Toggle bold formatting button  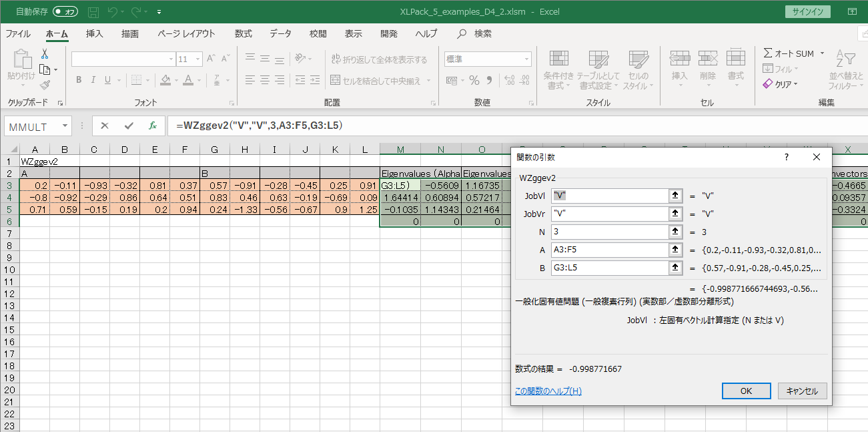coord(78,80)
